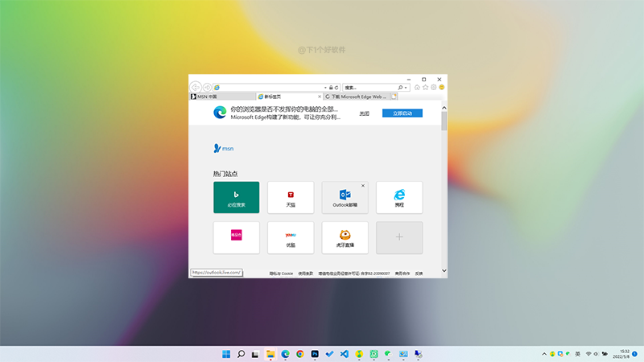
Task: Show hidden tray icons chevron
Action: coord(544,354)
